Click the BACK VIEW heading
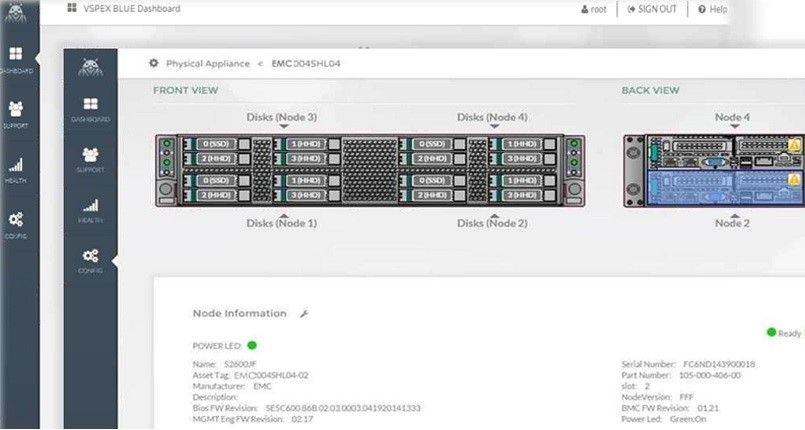Viewport: 805px width, 430px height. pyautogui.click(x=650, y=90)
